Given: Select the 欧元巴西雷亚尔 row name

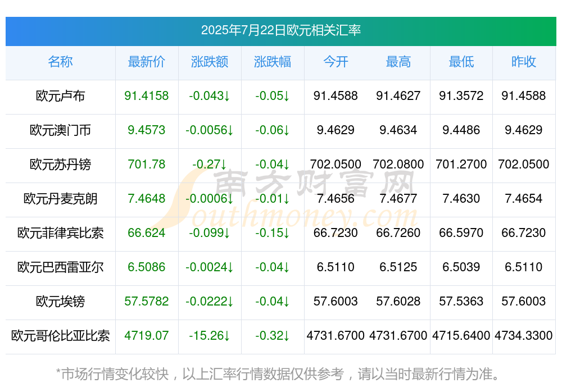Looking at the screenshot, I should tap(60, 267).
